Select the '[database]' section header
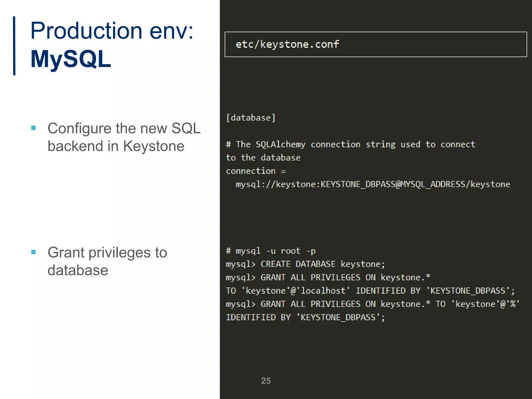 point(251,118)
